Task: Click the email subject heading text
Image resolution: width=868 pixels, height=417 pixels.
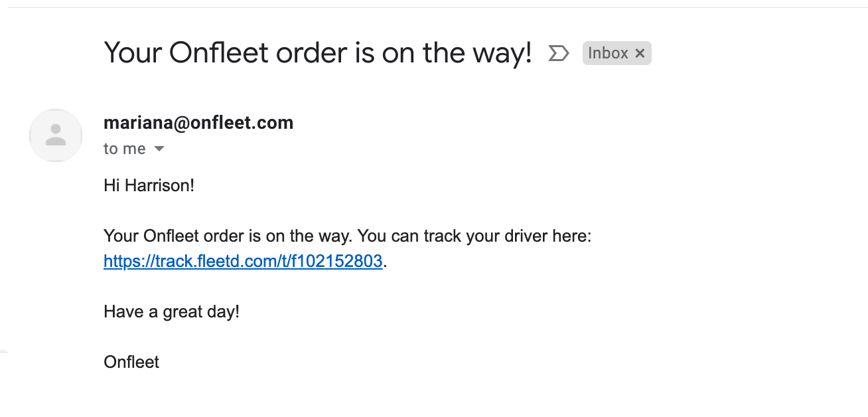Action: click(318, 52)
